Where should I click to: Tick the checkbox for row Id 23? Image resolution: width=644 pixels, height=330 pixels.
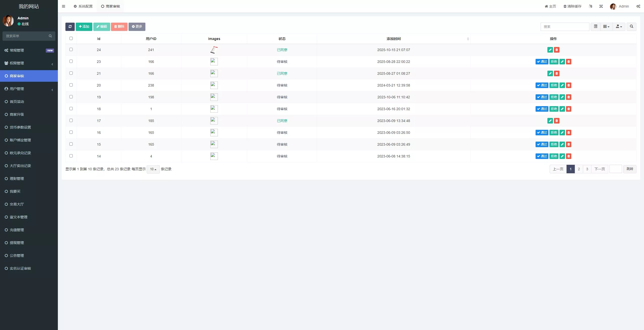[x=71, y=61]
